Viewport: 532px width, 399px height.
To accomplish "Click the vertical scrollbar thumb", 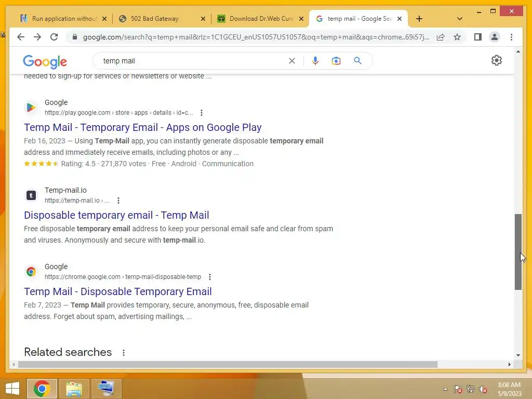I will 518,252.
